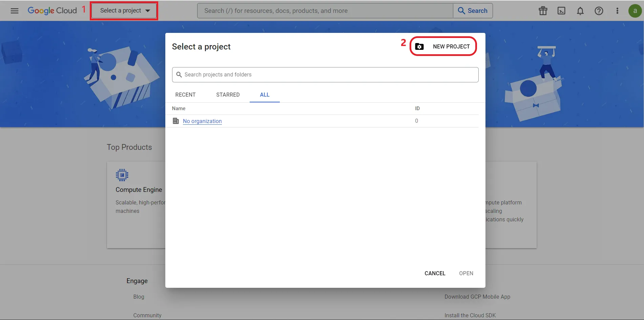Click the magnifier icon in project search
This screenshot has height=320, width=644.
coord(179,75)
